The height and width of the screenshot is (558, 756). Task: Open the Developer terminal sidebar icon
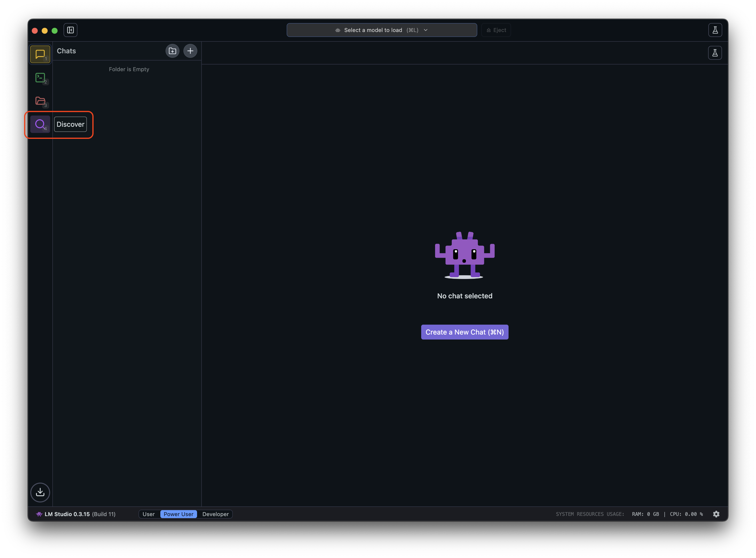[x=40, y=78]
